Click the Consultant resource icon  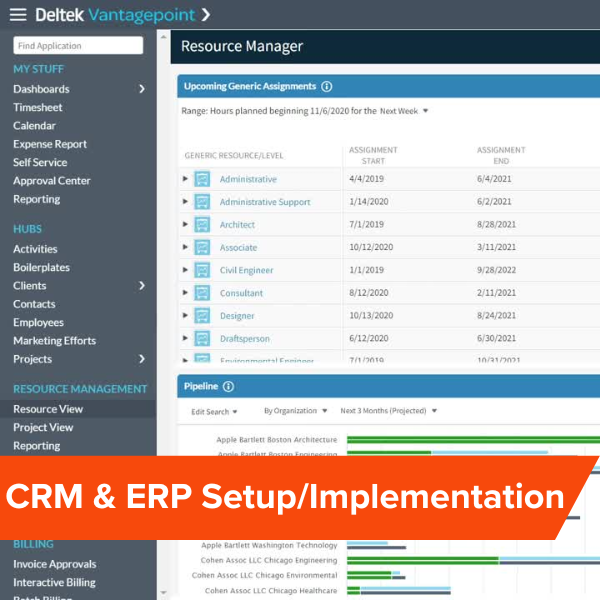(202, 293)
